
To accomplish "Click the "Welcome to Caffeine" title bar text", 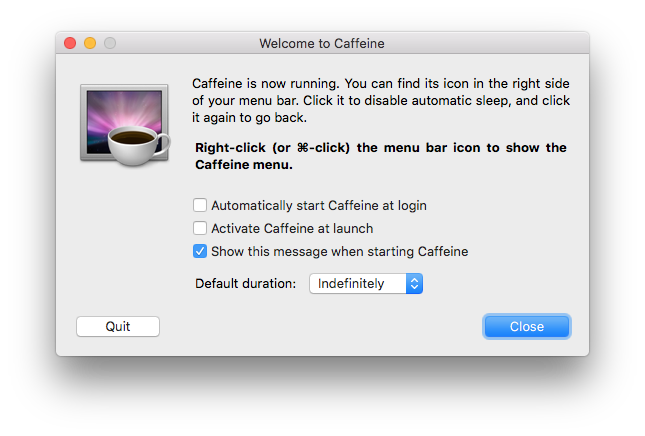I will (322, 44).
